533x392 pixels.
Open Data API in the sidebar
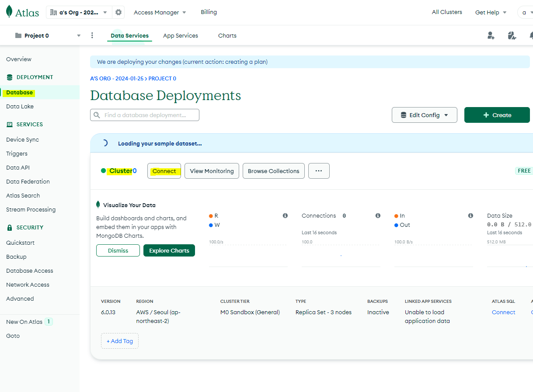point(18,167)
